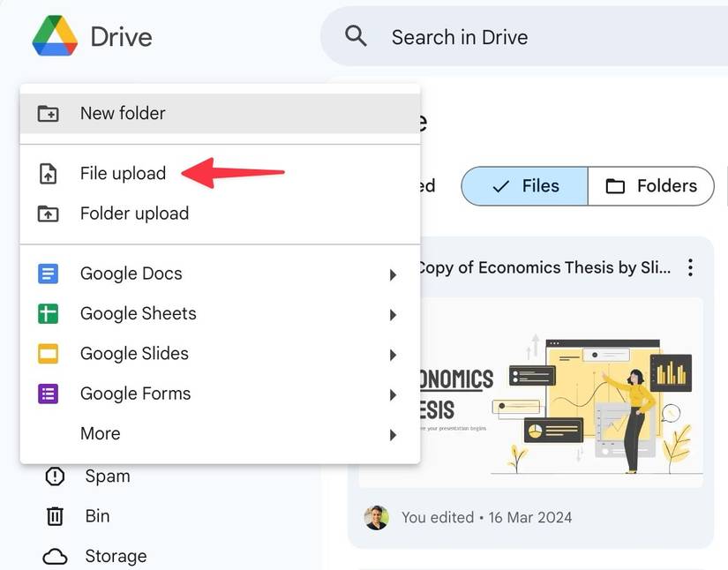The height and width of the screenshot is (570, 728).
Task: Click the Google Sheets green icon
Action: [x=48, y=313]
